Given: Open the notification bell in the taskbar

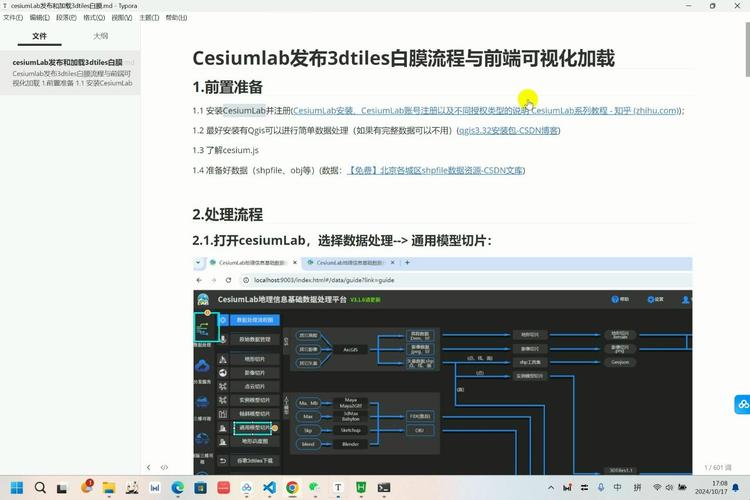Looking at the screenshot, I should point(736,488).
